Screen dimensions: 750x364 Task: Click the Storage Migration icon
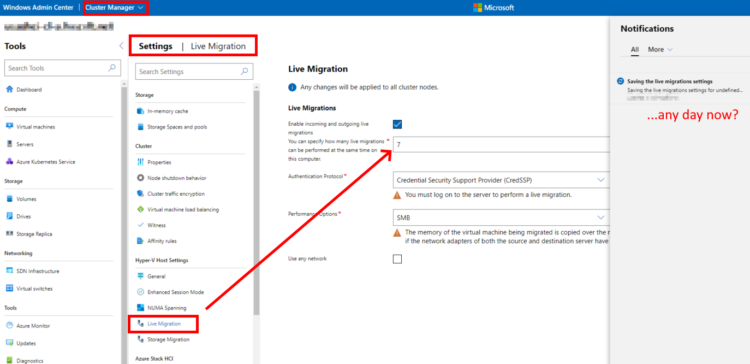[140, 339]
